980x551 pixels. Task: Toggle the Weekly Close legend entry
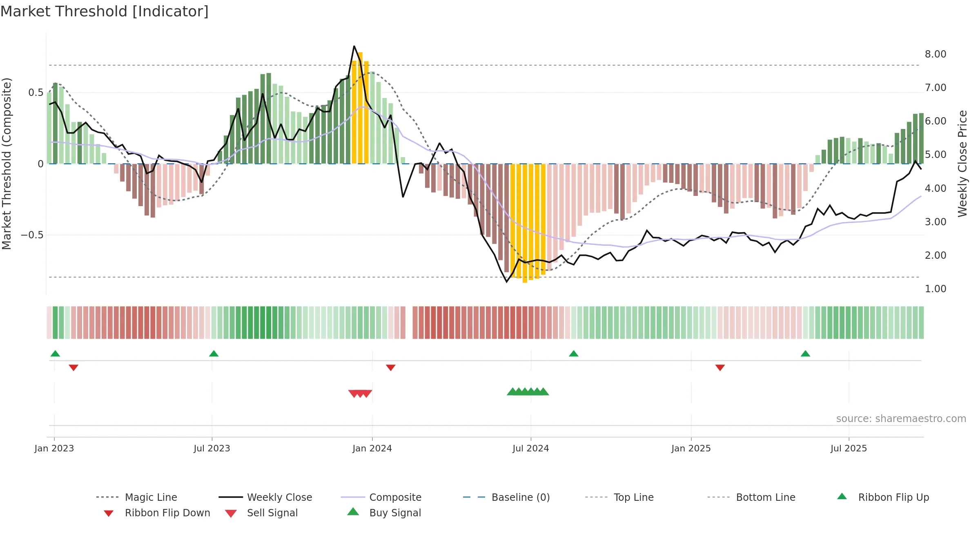coord(265,497)
